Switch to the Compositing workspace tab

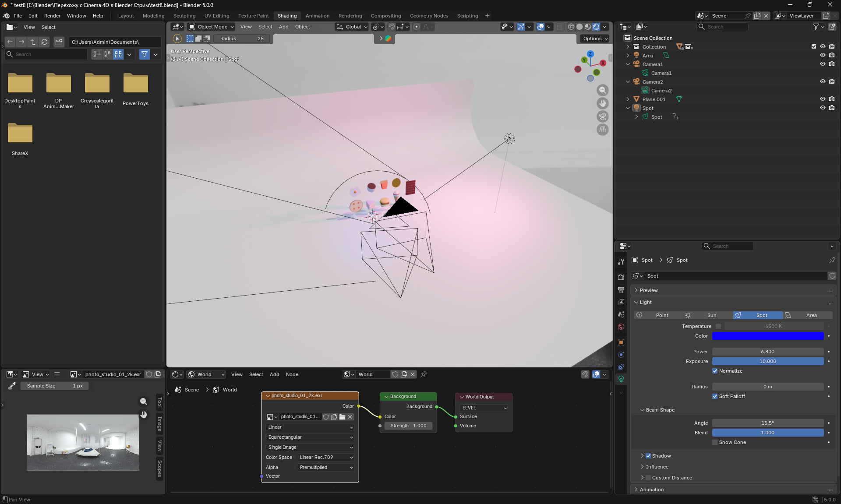385,16
